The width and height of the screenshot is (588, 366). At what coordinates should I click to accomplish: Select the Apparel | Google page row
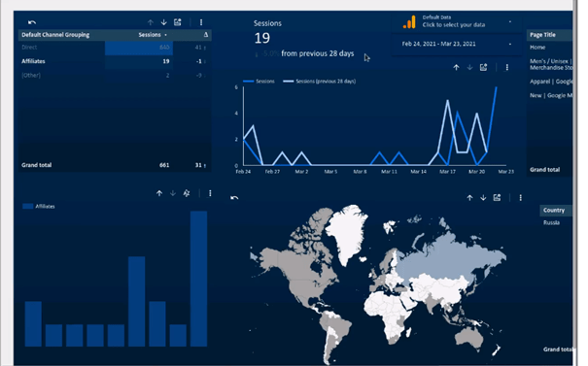[x=551, y=82]
